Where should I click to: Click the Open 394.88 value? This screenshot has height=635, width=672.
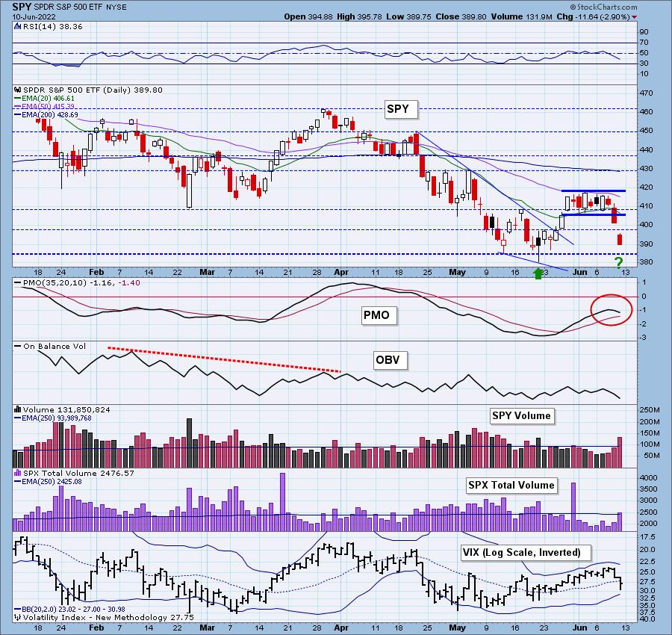(x=308, y=16)
